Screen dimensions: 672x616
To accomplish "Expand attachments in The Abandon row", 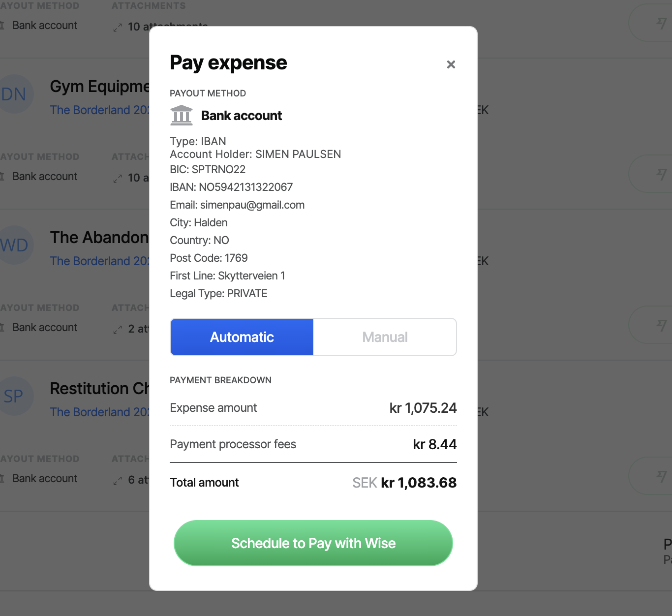I will click(130, 329).
